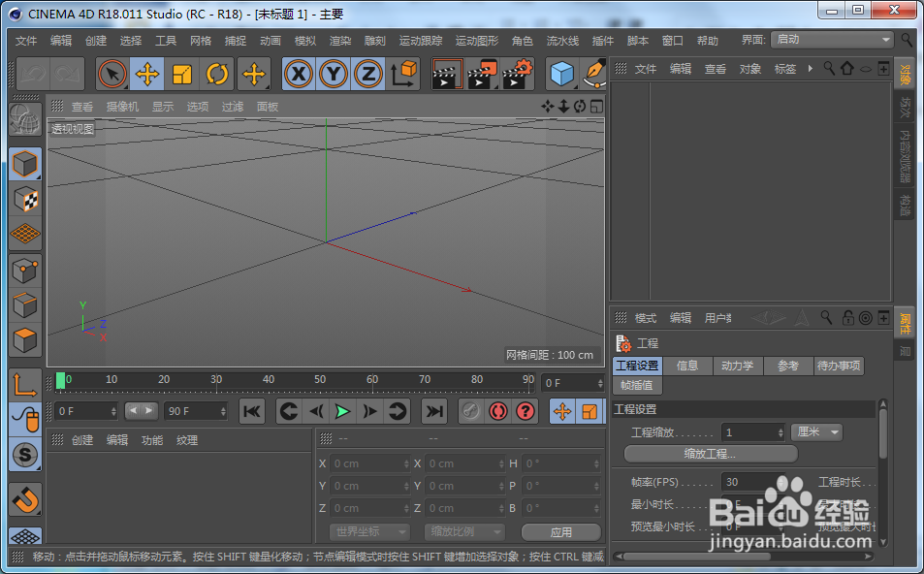
Task: Open render settings gear clapperboard
Action: pos(518,75)
